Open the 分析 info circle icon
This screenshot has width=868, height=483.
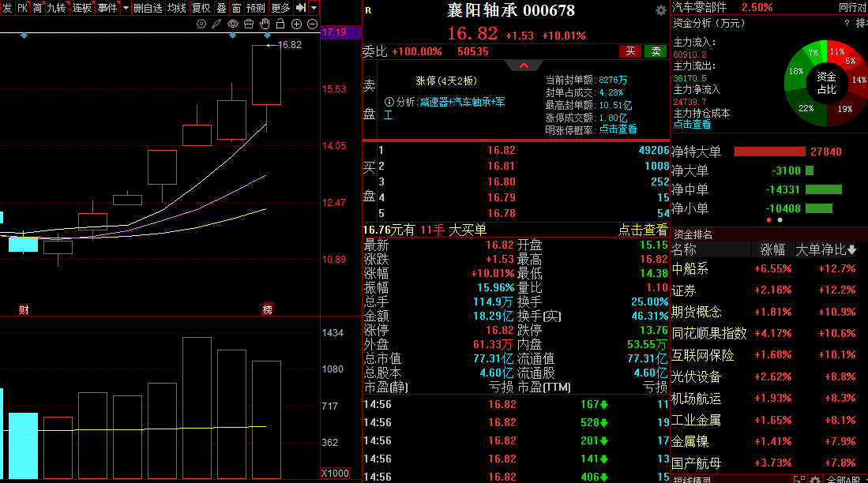(389, 102)
